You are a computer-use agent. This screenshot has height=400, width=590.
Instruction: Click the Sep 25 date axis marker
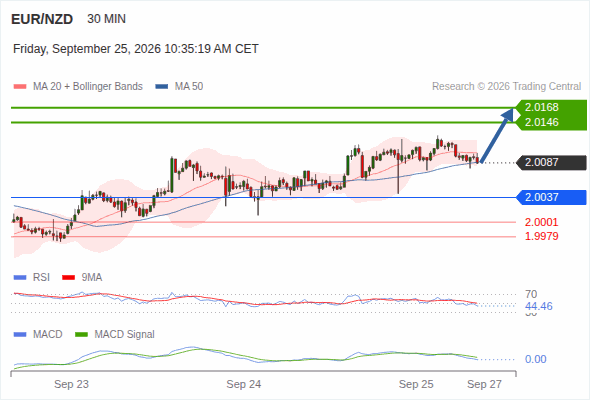tap(416, 384)
